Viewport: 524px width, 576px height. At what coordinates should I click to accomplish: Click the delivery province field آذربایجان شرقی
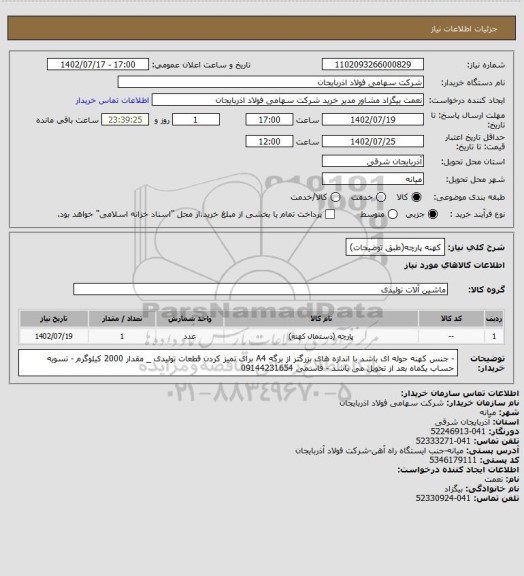373,161
